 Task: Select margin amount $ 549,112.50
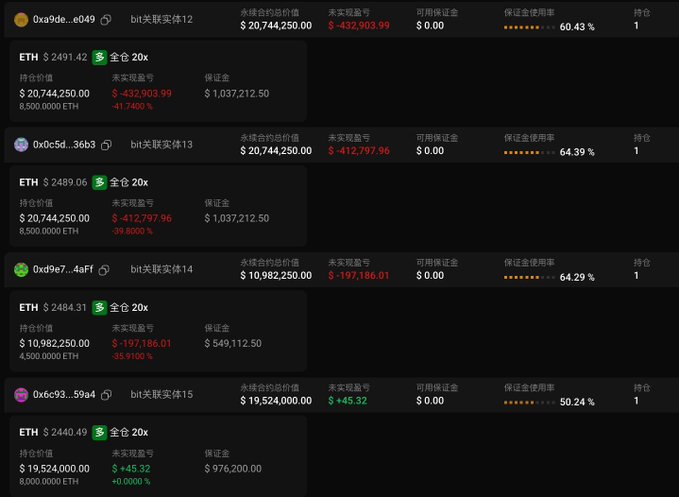point(233,344)
